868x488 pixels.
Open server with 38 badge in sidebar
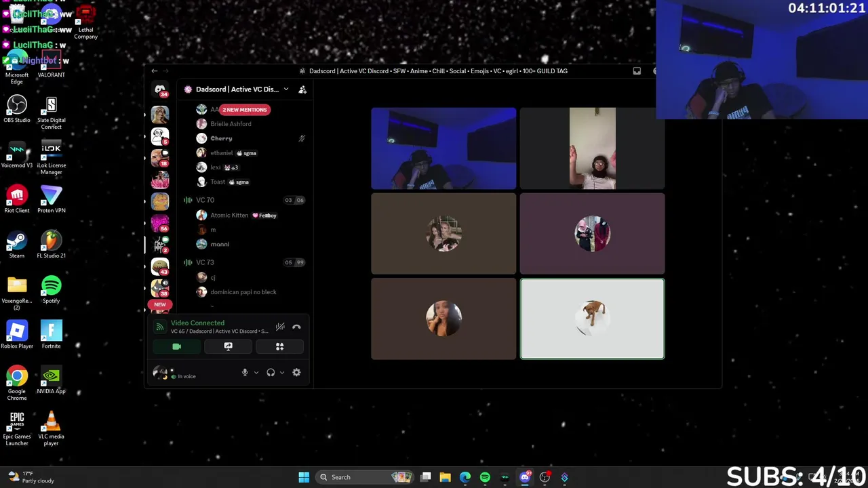160,288
